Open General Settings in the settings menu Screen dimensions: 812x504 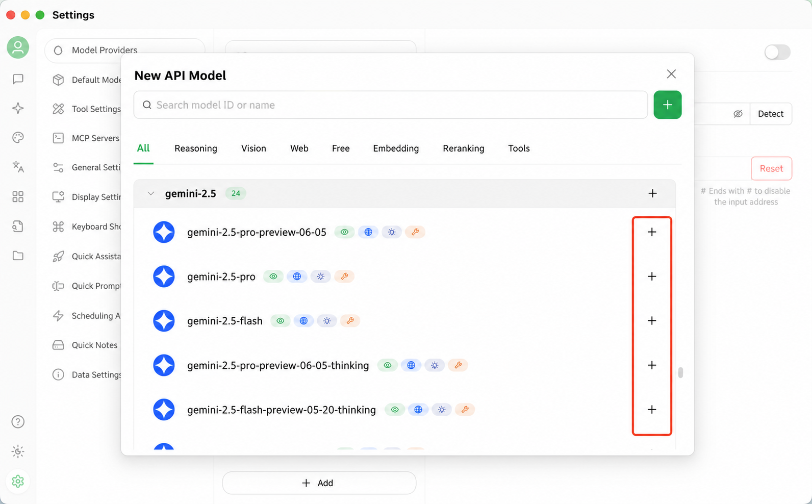[x=87, y=167]
